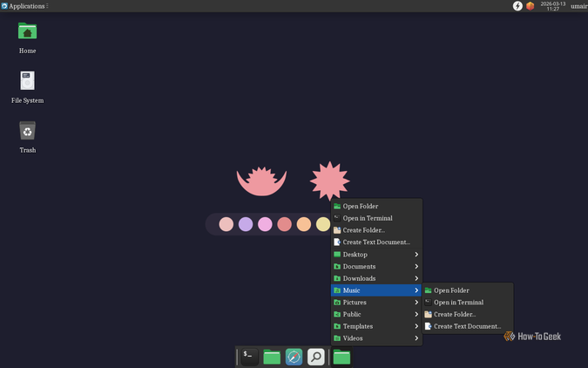Image resolution: width=588 pixels, height=368 pixels.
Task: Expand the Pictures folder submenu
Action: coord(376,303)
